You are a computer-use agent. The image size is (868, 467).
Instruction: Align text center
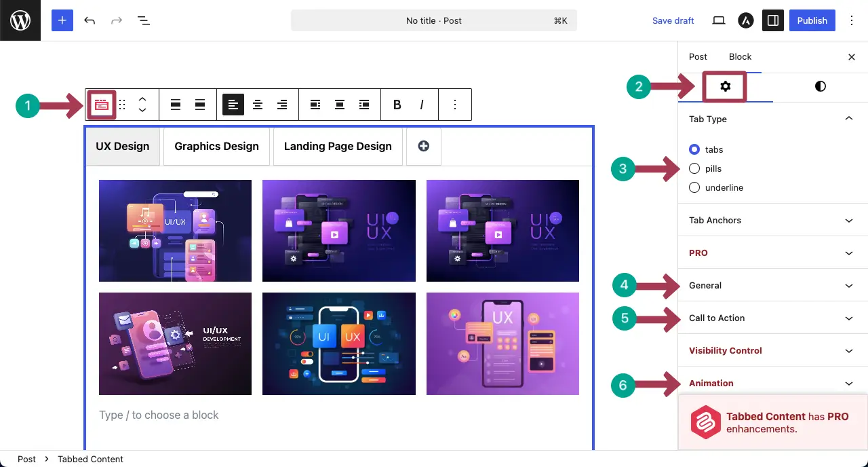pos(258,105)
